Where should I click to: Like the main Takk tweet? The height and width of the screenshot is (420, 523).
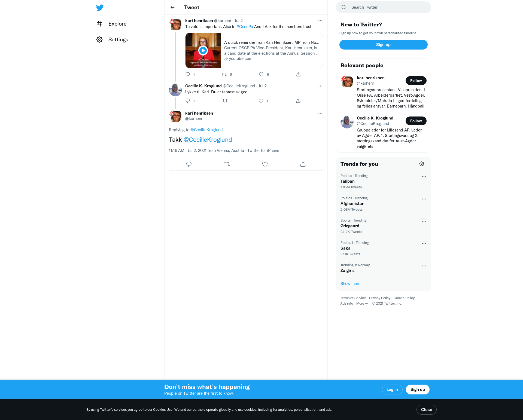[265, 164]
